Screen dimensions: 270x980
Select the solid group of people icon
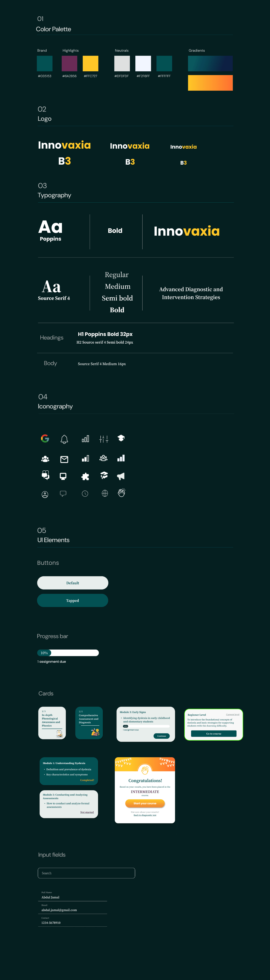(45, 459)
